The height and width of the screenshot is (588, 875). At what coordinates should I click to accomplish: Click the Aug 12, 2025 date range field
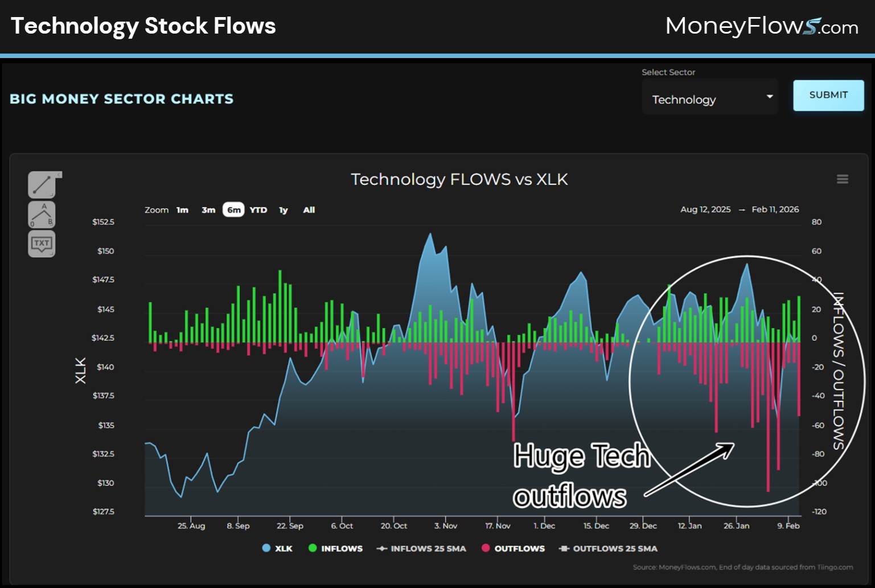point(705,209)
